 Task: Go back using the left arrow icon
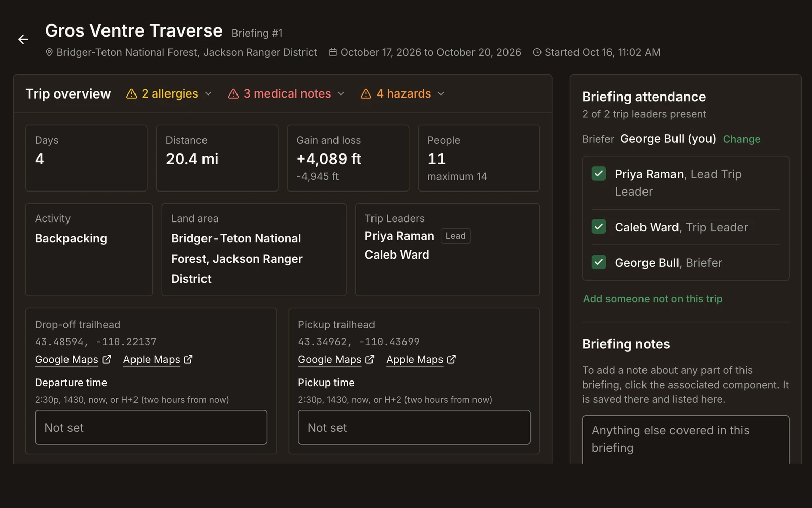coord(23,39)
